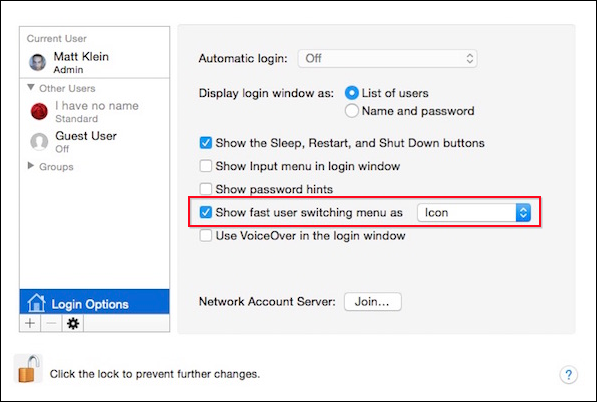This screenshot has width=597, height=402.
Task: Enable Show Input menu in login window
Action: [x=206, y=166]
